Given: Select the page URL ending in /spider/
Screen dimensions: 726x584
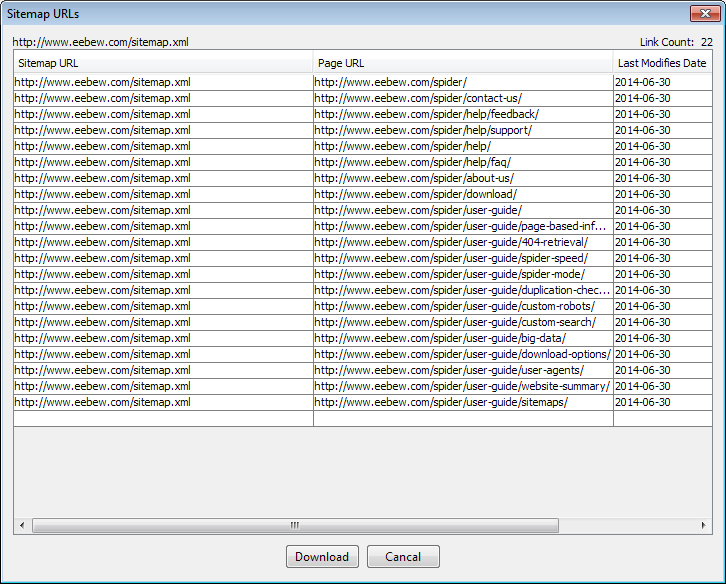Looking at the screenshot, I should [463, 82].
